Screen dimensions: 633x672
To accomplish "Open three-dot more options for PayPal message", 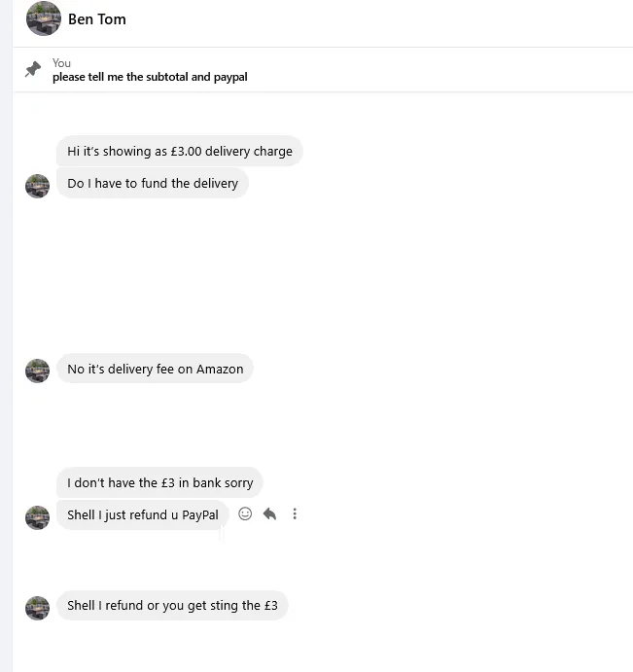I will (x=295, y=513).
